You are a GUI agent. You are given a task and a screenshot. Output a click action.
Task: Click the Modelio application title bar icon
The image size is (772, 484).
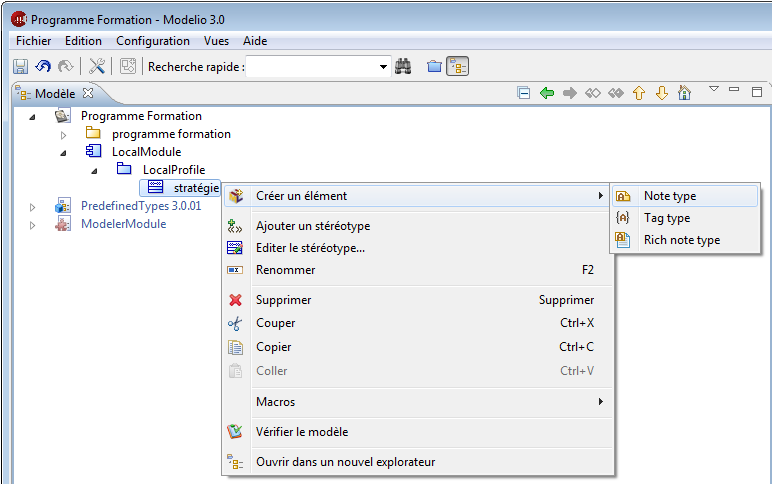[x=19, y=19]
